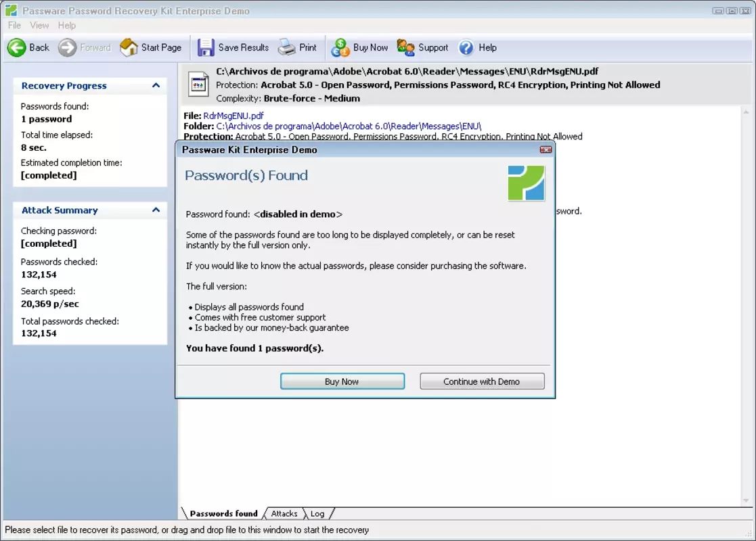Click the '1 password' value
The image size is (756, 541).
pyautogui.click(x=46, y=119)
